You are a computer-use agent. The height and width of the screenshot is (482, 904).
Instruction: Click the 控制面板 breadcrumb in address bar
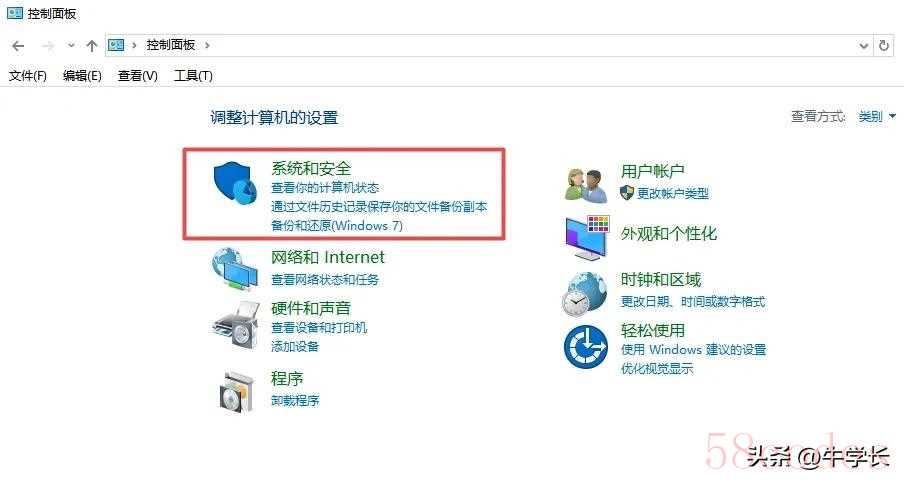pyautogui.click(x=171, y=45)
